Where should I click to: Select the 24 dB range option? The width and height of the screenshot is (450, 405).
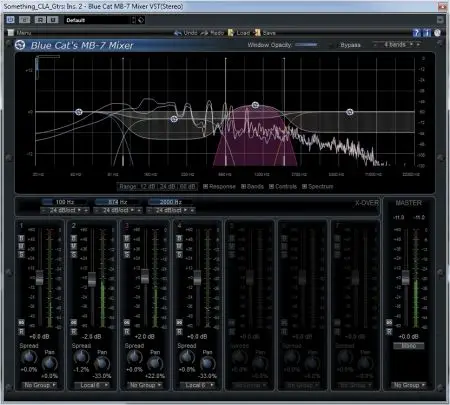pos(168,187)
